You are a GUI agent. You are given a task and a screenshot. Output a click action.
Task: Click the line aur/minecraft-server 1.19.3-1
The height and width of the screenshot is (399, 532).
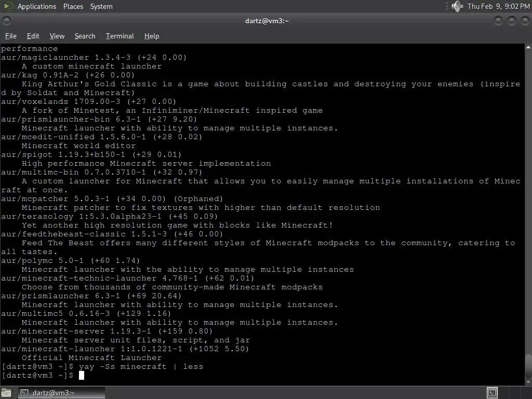point(107,331)
